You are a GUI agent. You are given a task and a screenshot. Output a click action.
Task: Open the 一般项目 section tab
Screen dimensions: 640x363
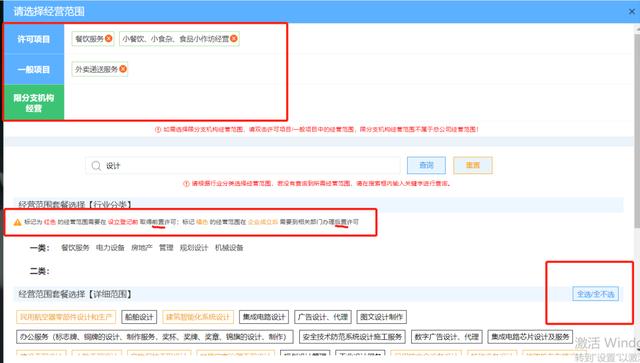point(34,69)
